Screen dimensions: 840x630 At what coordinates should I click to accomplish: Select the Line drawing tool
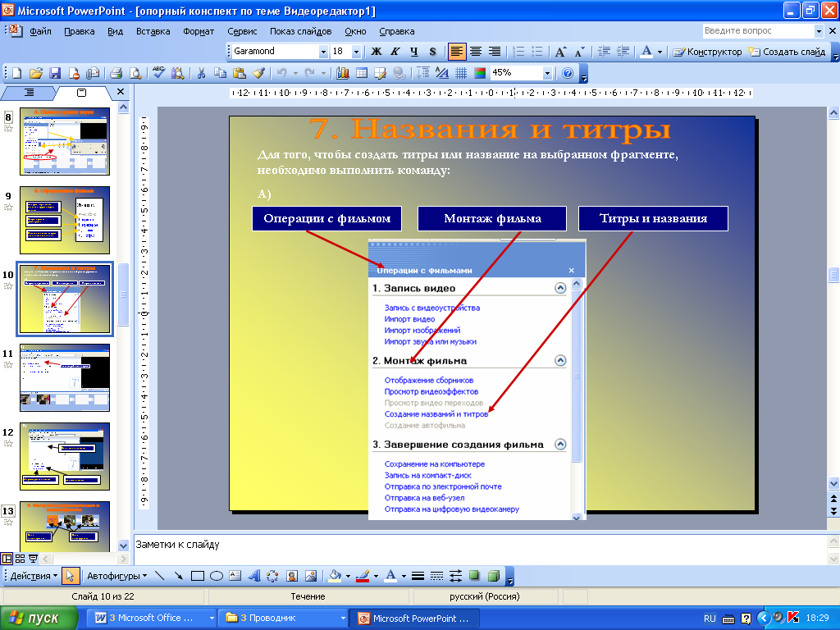(160, 576)
